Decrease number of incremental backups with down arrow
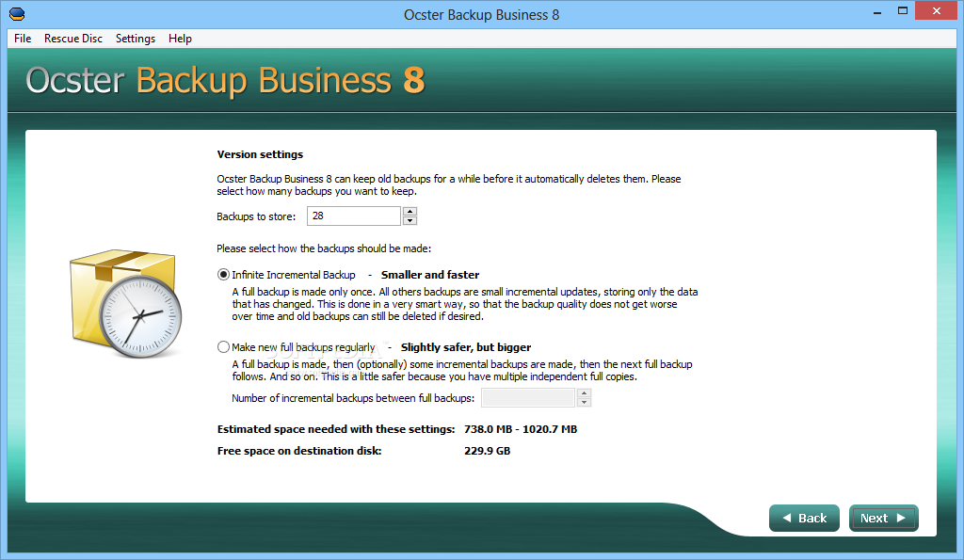This screenshot has width=964, height=560. [x=584, y=403]
